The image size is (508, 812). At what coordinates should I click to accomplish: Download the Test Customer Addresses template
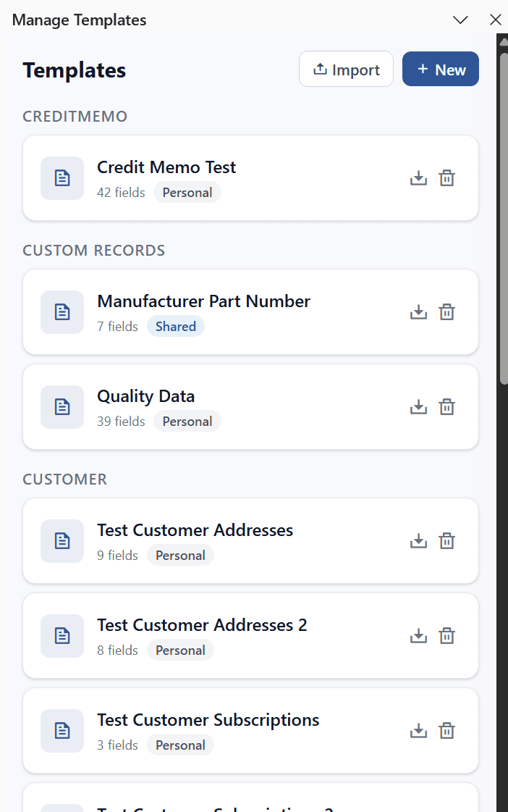point(418,541)
